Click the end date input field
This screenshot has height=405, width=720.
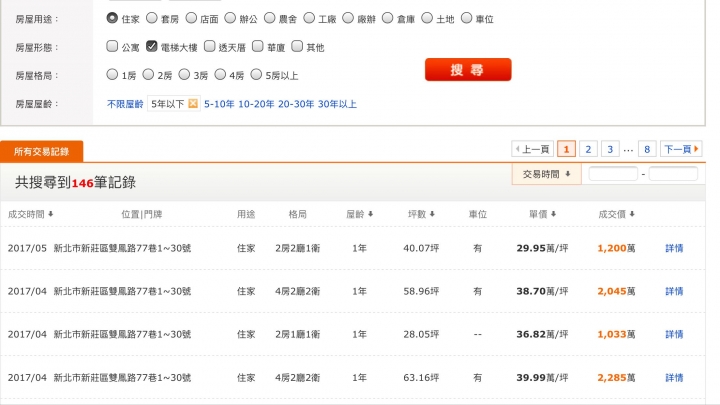point(673,174)
